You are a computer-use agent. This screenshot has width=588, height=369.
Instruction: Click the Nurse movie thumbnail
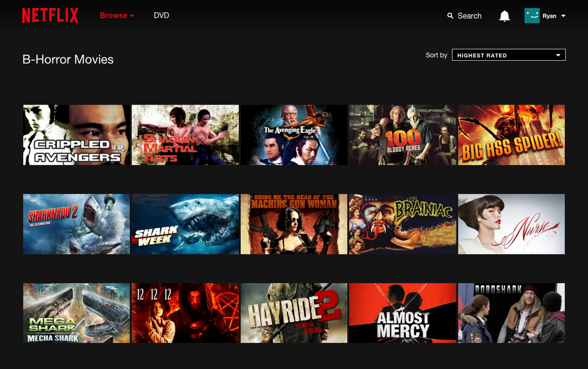pos(511,223)
